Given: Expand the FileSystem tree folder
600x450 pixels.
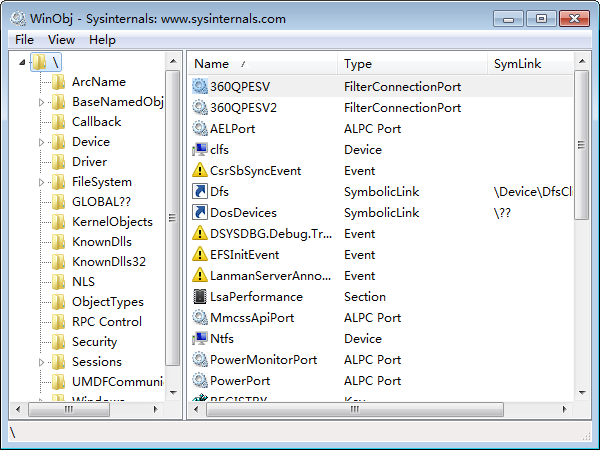Looking at the screenshot, I should click(x=41, y=182).
